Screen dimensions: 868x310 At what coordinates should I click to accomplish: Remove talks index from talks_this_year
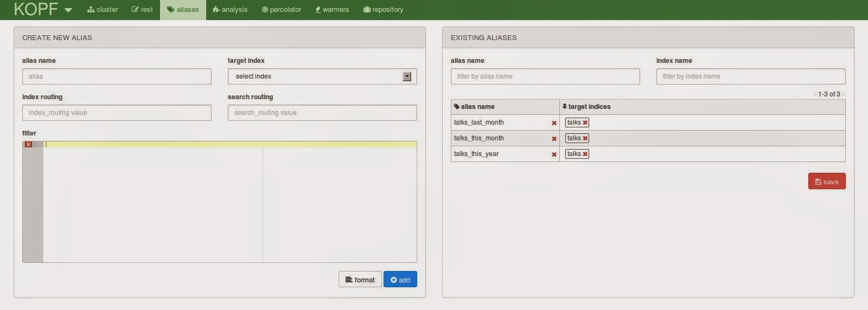[585, 154]
